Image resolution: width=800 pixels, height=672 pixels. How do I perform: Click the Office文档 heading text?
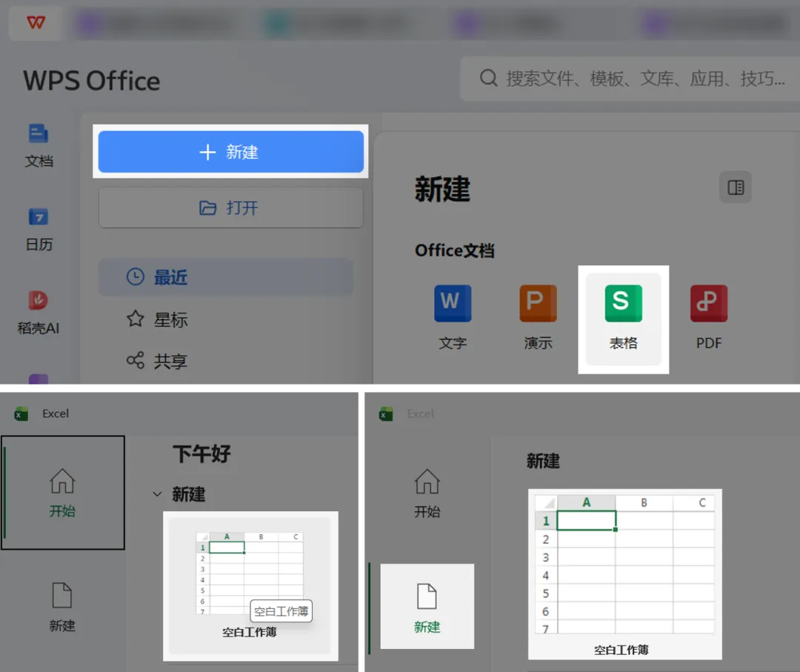tap(455, 250)
